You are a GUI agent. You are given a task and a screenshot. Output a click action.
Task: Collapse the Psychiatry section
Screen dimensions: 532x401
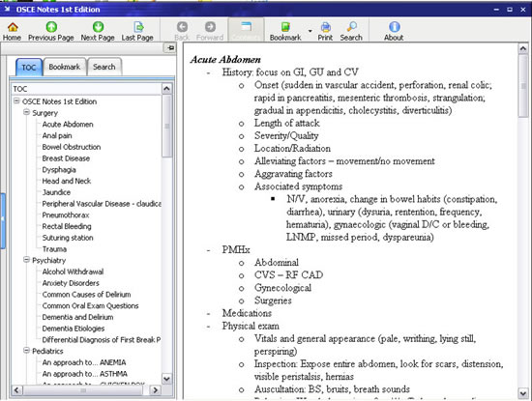[x=26, y=260]
